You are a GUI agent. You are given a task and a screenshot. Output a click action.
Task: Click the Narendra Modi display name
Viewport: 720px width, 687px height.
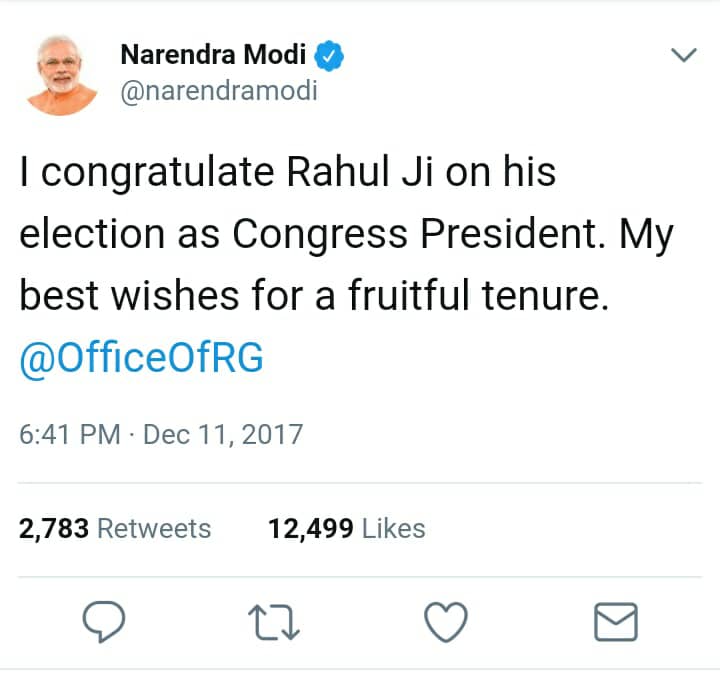click(213, 56)
